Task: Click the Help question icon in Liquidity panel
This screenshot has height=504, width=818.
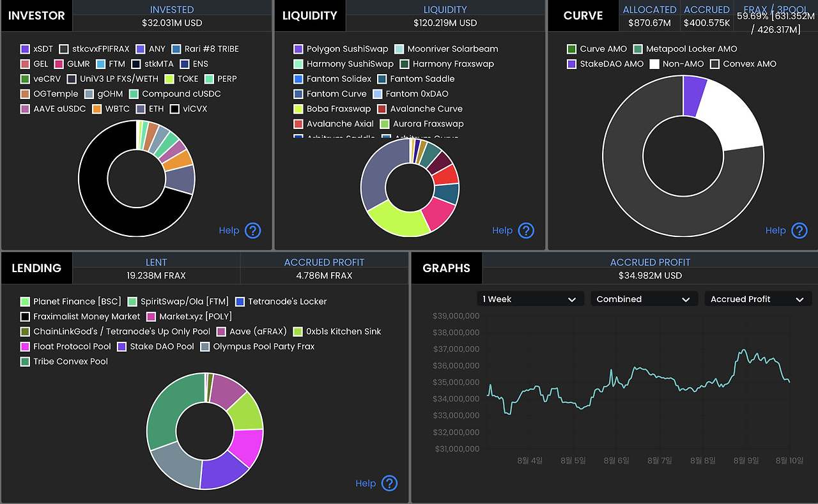Action: click(x=526, y=231)
